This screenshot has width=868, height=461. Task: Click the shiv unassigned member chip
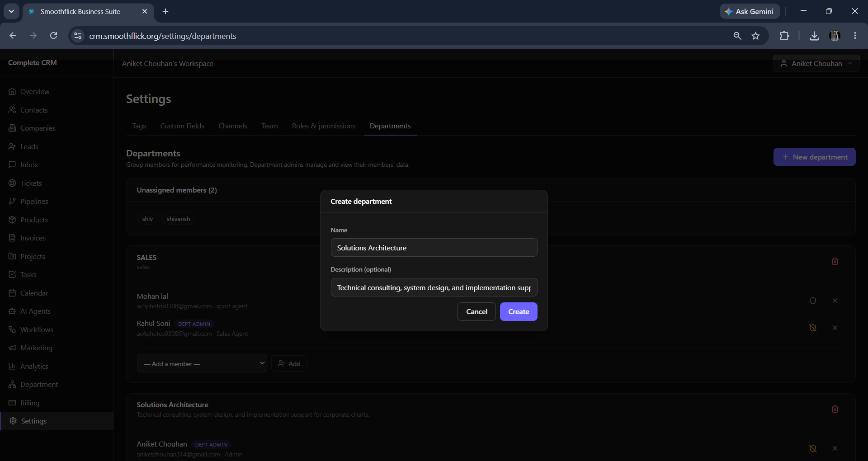click(x=147, y=219)
